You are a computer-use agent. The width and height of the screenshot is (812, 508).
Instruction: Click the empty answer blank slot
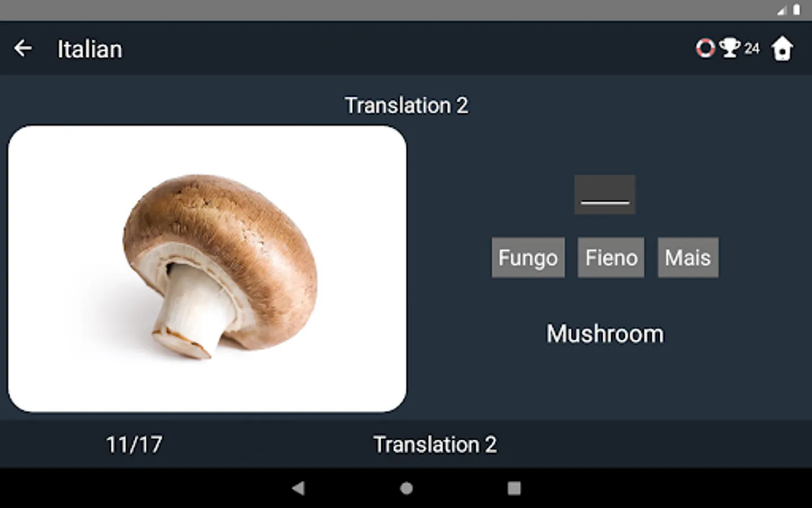point(604,195)
